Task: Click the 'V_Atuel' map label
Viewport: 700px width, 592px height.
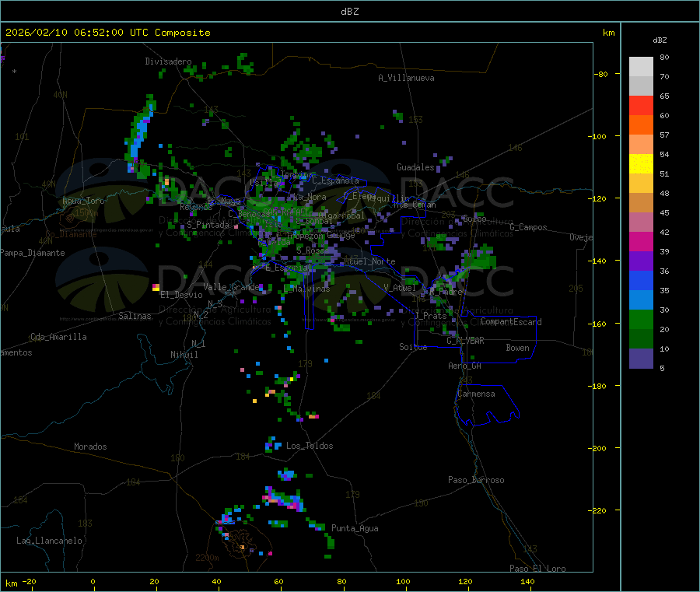Action: 400,288
